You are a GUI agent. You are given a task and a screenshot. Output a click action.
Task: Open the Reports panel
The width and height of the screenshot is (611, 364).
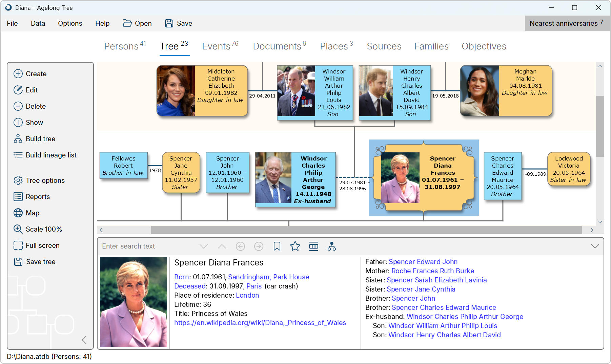point(37,196)
